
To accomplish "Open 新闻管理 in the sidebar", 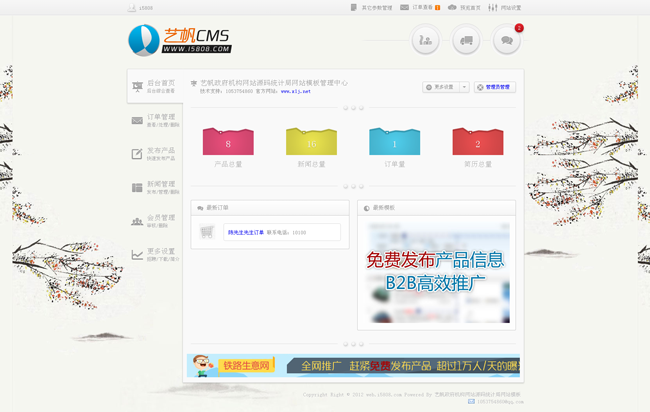I will [x=155, y=187].
